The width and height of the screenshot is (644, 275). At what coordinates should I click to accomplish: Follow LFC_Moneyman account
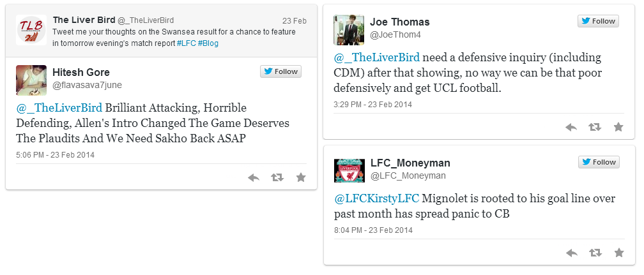pos(598,162)
